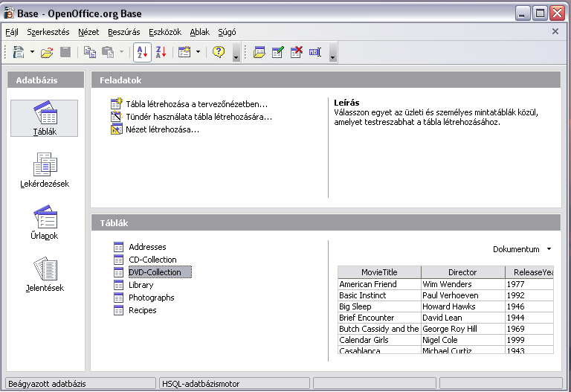Click the Edit table toolbar icon
571x392 pixels.
[278, 52]
